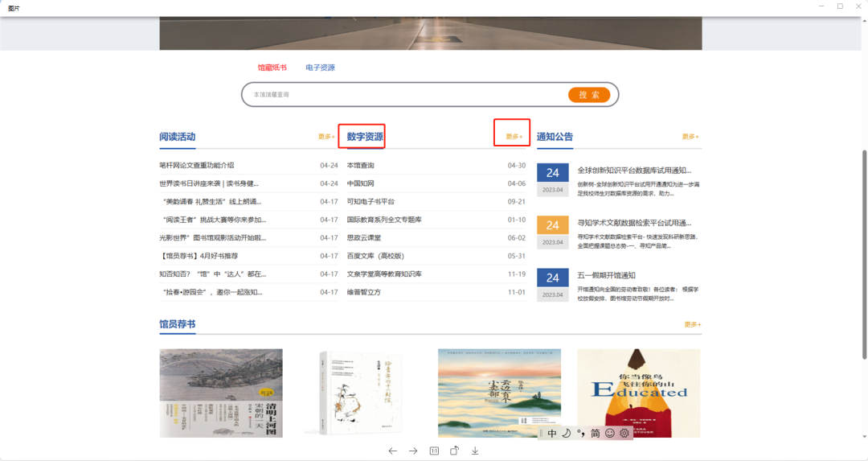Open 世界读书日讲座来袭 article
Screen dimensions: 868x461
click(x=209, y=183)
